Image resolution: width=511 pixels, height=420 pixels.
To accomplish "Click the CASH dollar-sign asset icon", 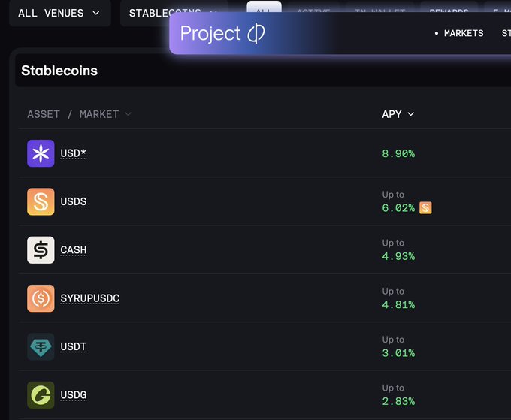I will [x=41, y=250].
